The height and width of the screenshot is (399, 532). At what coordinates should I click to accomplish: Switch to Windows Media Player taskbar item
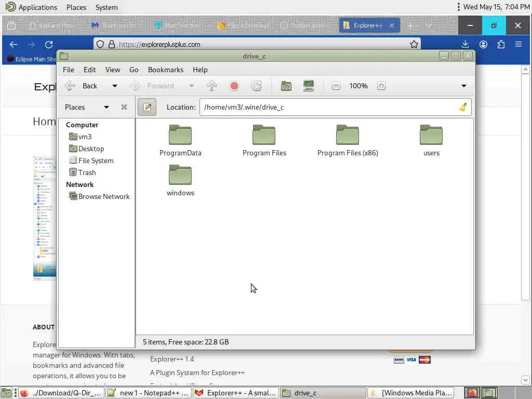(411, 393)
